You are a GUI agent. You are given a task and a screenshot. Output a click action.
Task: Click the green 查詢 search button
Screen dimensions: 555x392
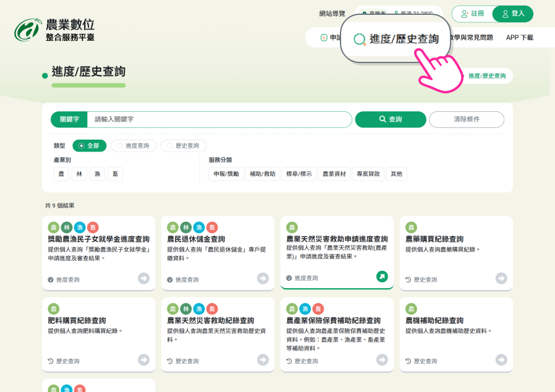tap(391, 119)
